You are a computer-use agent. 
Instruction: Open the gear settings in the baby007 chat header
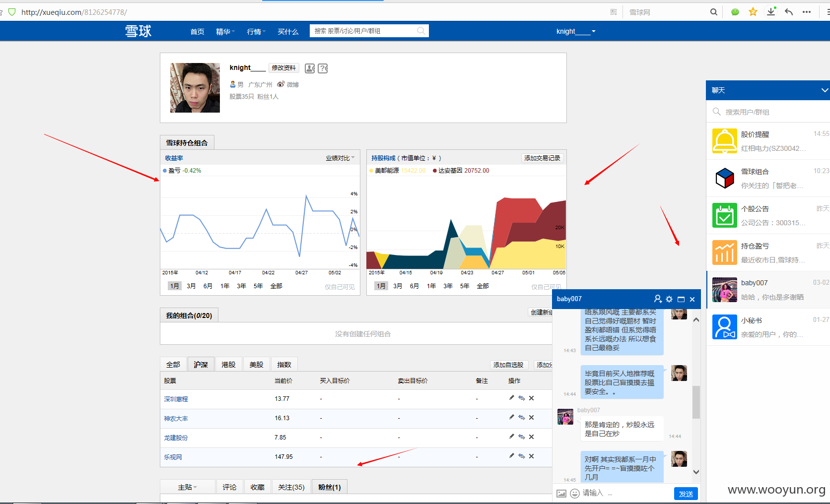669,299
